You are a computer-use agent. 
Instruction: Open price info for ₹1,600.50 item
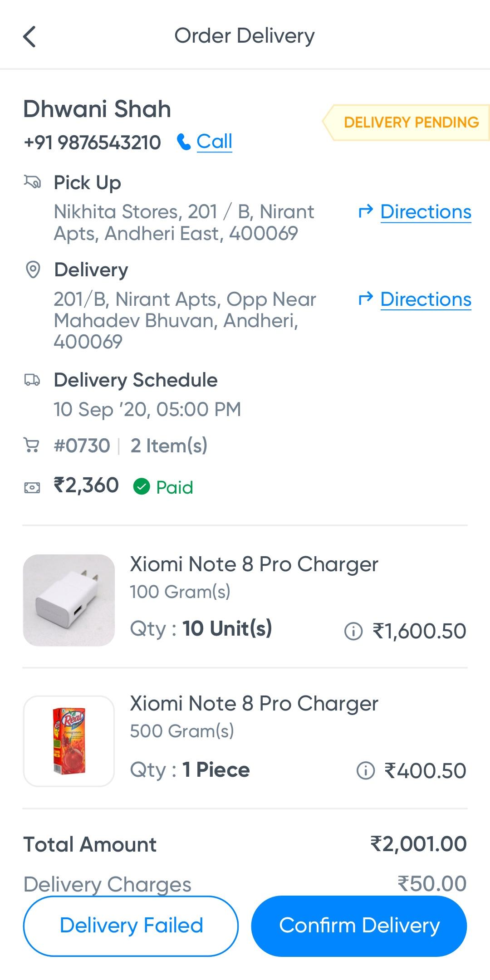point(353,631)
